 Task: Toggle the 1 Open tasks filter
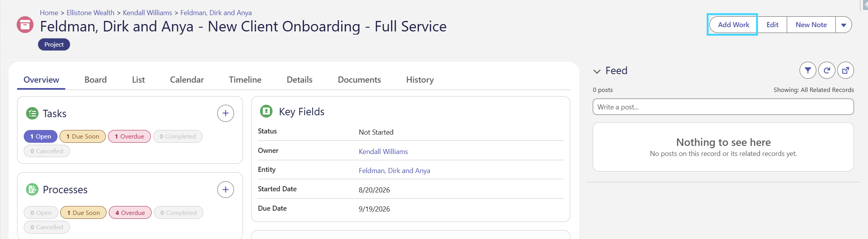(x=41, y=137)
